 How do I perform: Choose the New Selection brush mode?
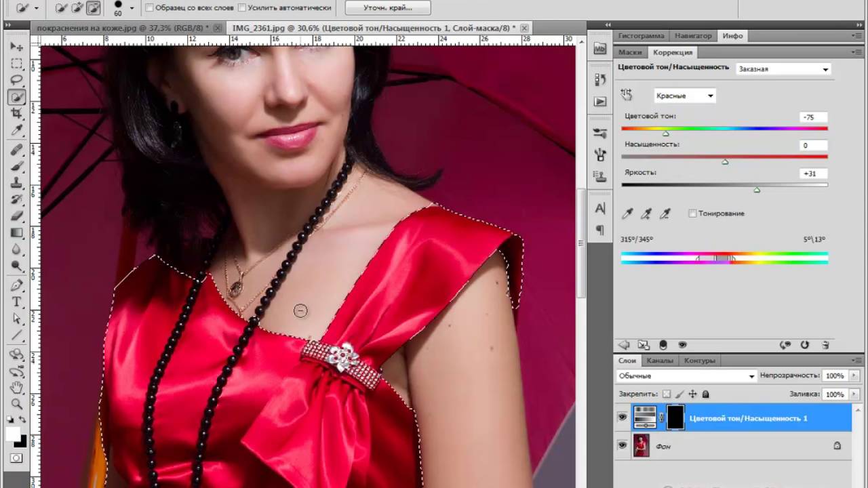[61, 8]
